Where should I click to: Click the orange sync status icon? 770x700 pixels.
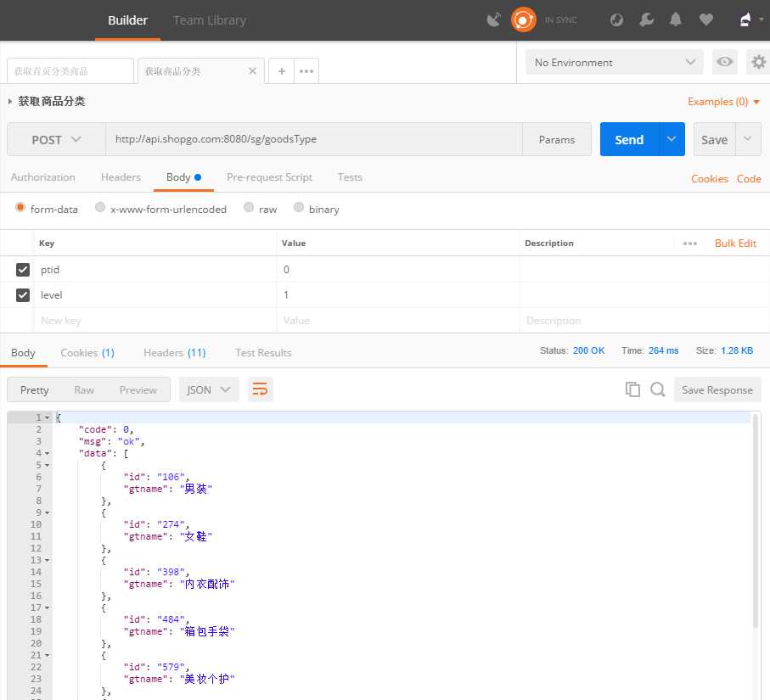tap(524, 20)
